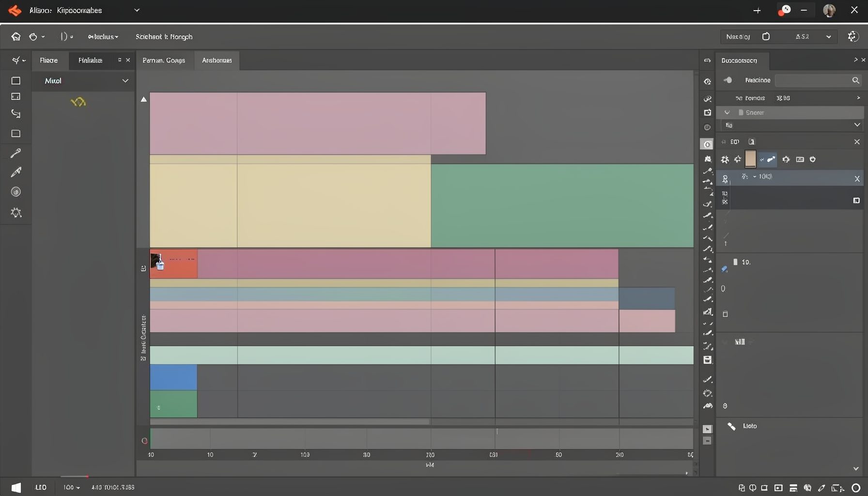Viewport: 868px width, 496px height.
Task: Click the user avatar in title bar
Action: (x=829, y=10)
